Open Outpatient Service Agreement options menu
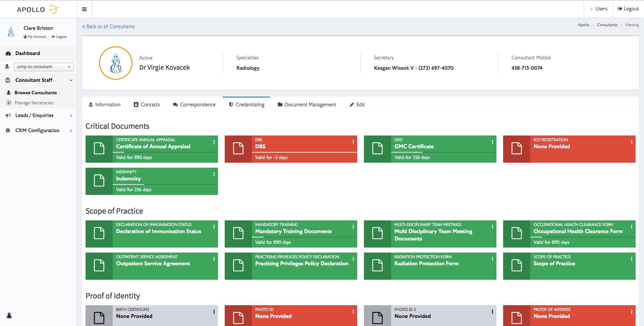The image size is (644, 326). click(x=214, y=259)
